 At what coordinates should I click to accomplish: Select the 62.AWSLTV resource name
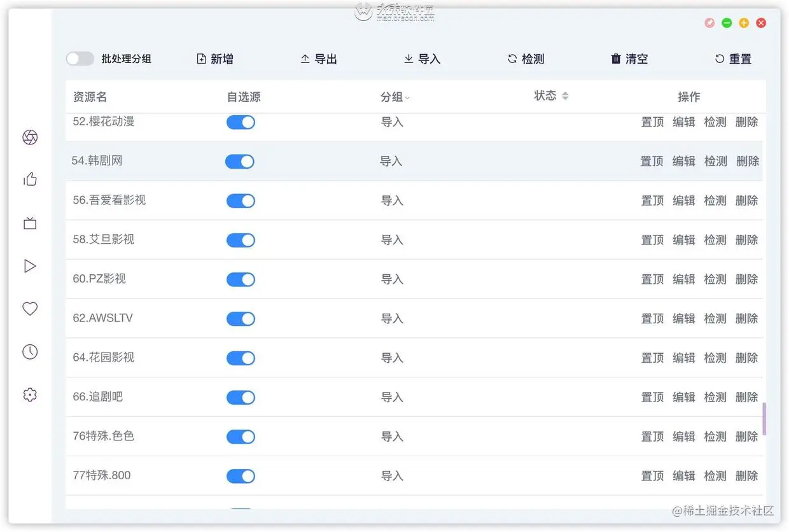[x=102, y=318]
